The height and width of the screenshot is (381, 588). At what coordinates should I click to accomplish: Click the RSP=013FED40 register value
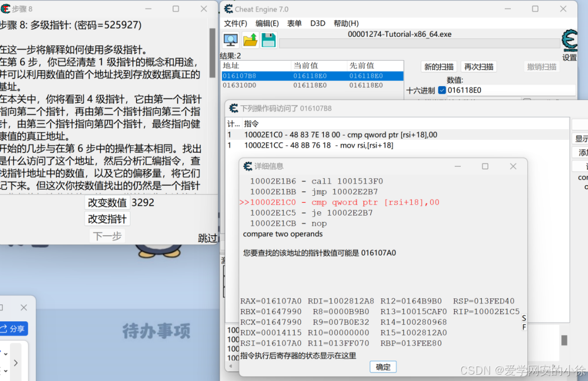[484, 301]
